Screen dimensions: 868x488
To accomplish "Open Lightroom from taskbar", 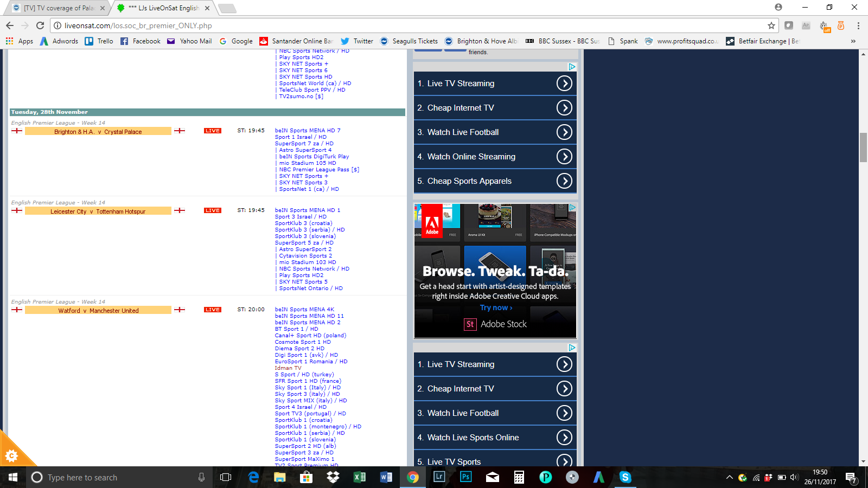I will [439, 477].
